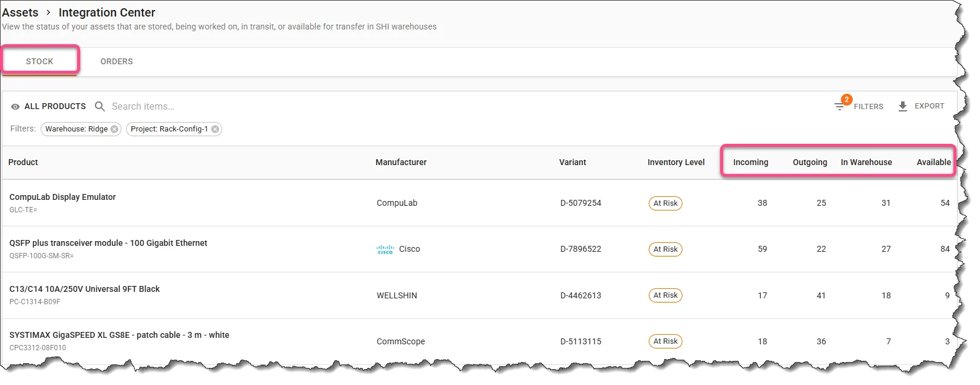Open CompuLab Display Emulator product
Screen dimensions: 980x385
(62, 197)
